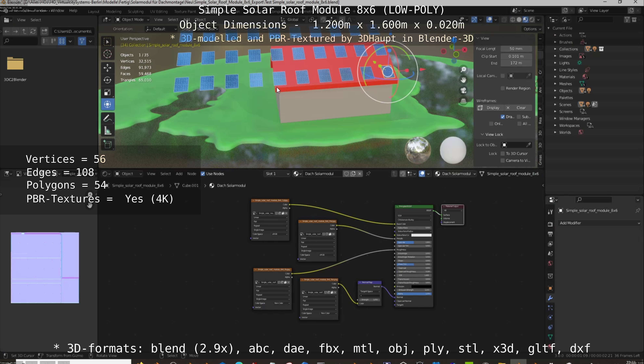Enable Camera to View checkbox
This screenshot has width=644, height=364.
coord(503,161)
